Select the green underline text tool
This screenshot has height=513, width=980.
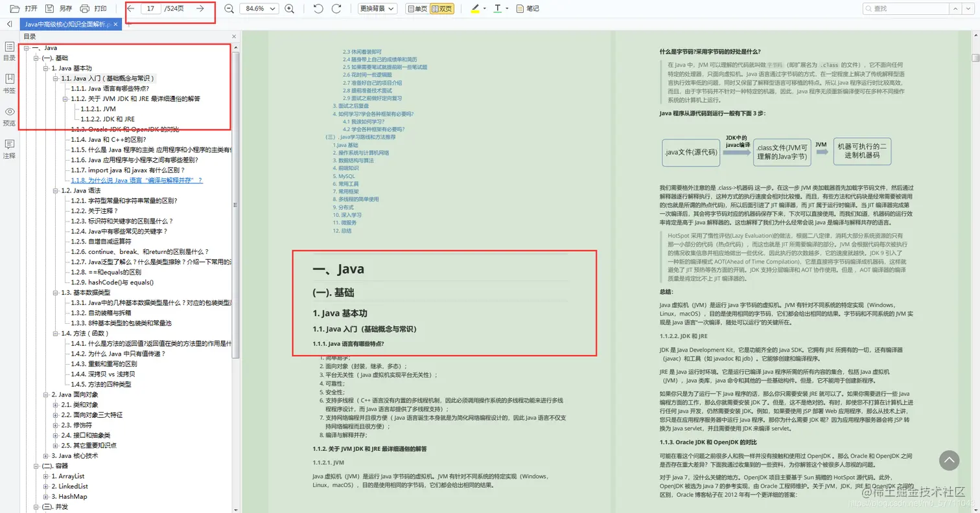click(497, 8)
